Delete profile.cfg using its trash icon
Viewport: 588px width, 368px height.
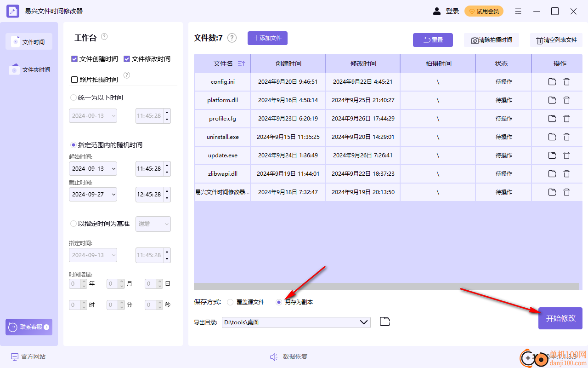click(x=566, y=119)
